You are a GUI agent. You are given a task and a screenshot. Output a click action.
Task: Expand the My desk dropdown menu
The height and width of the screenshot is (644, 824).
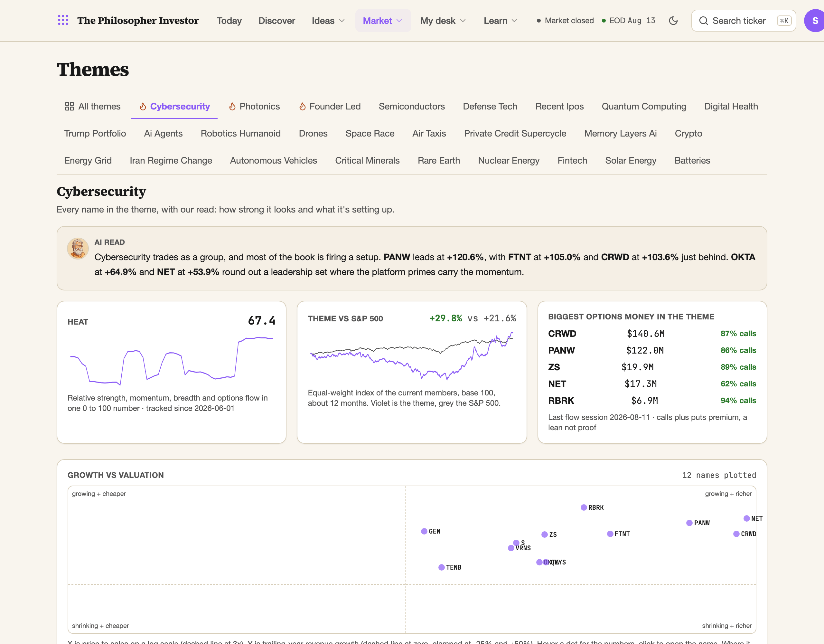pos(443,20)
